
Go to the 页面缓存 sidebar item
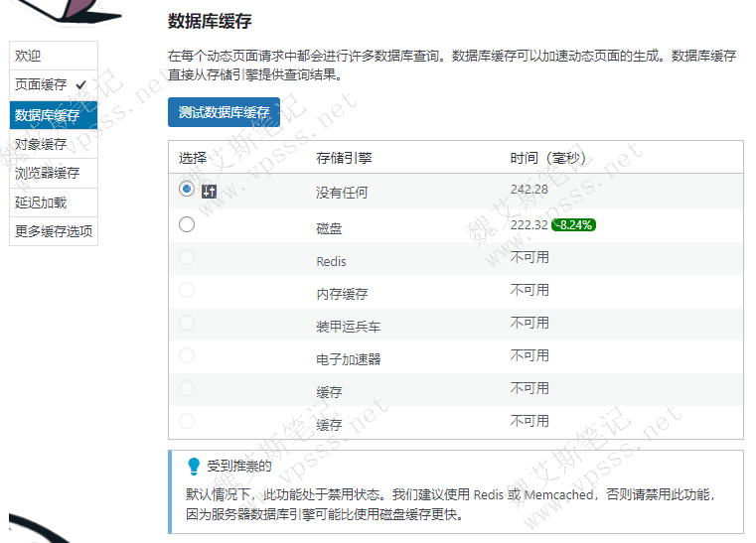pos(42,85)
